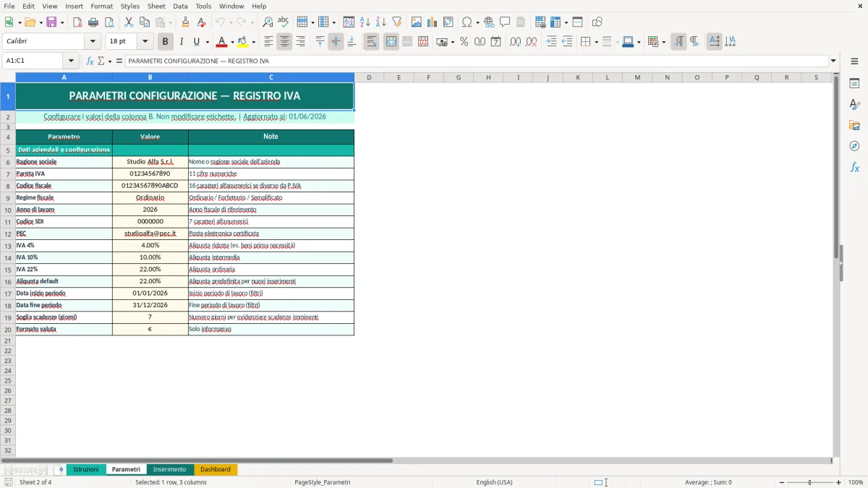This screenshot has width=868, height=488.
Task: Switch to the Inserimento sheet tab
Action: tap(170, 469)
